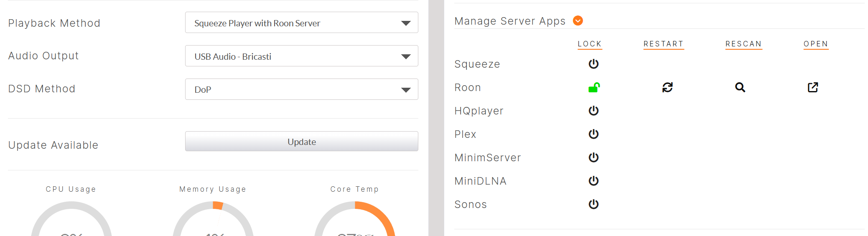Open the Playback Method dropdown

click(301, 23)
